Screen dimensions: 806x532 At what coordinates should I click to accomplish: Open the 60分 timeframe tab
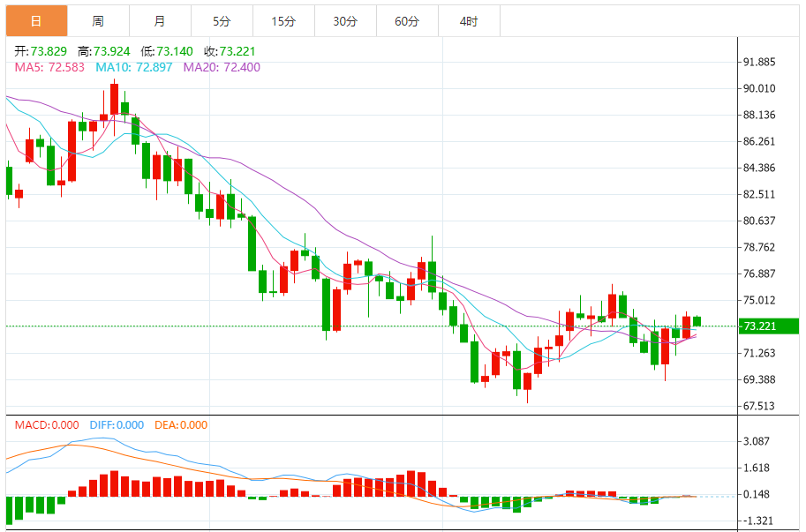point(407,21)
